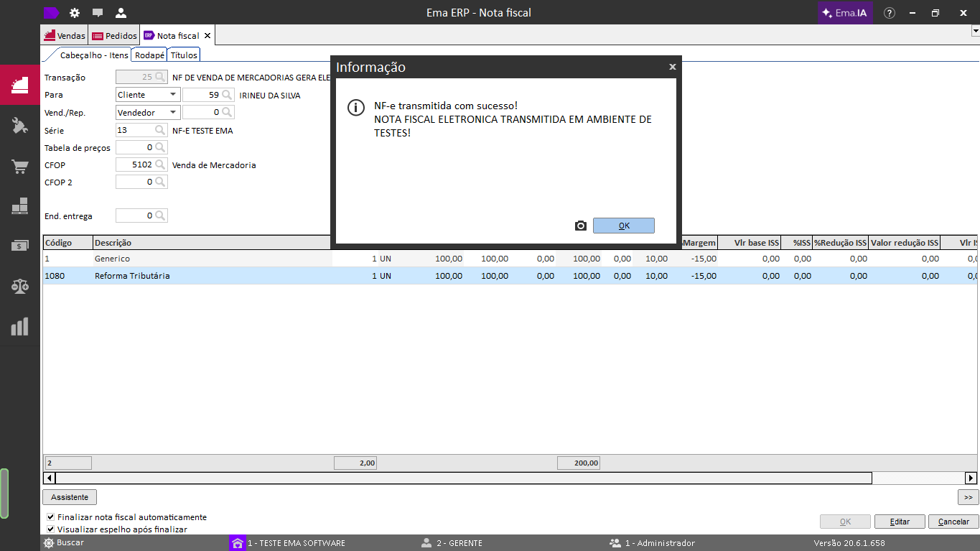Switch to the Rodapé tab

[x=149, y=55]
